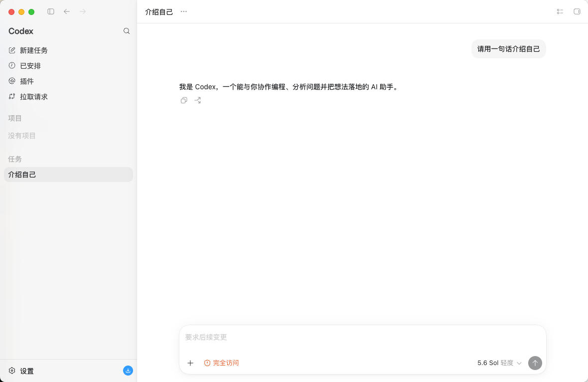
Task: Go forward with the right arrow
Action: (83, 11)
